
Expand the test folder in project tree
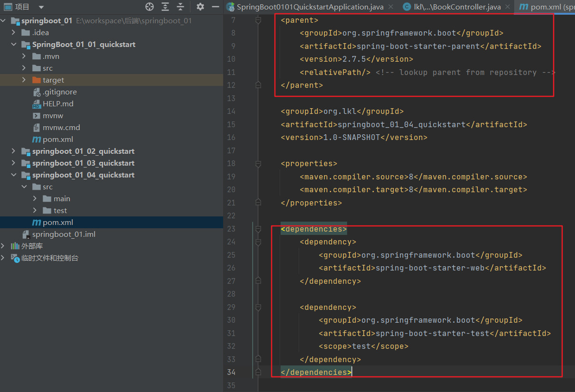[35, 211]
